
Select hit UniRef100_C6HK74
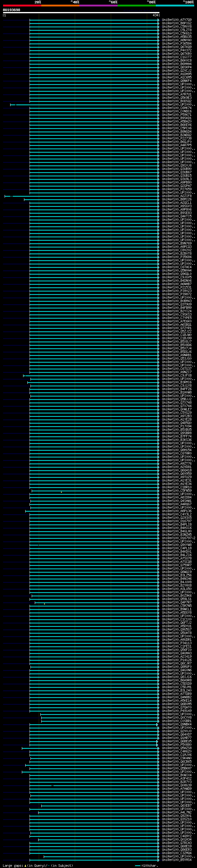pyautogui.click(x=176, y=108)
